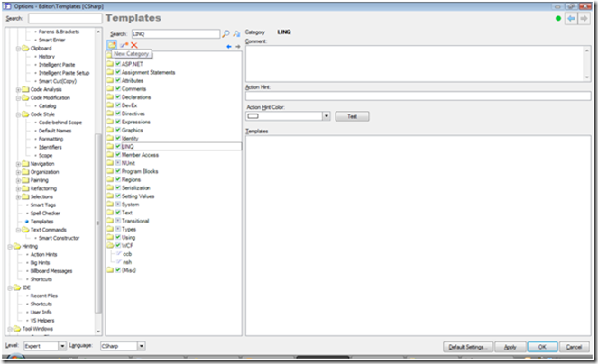598x364 pixels.
Task: Click the Comments category folder icon
Action: click(x=110, y=88)
